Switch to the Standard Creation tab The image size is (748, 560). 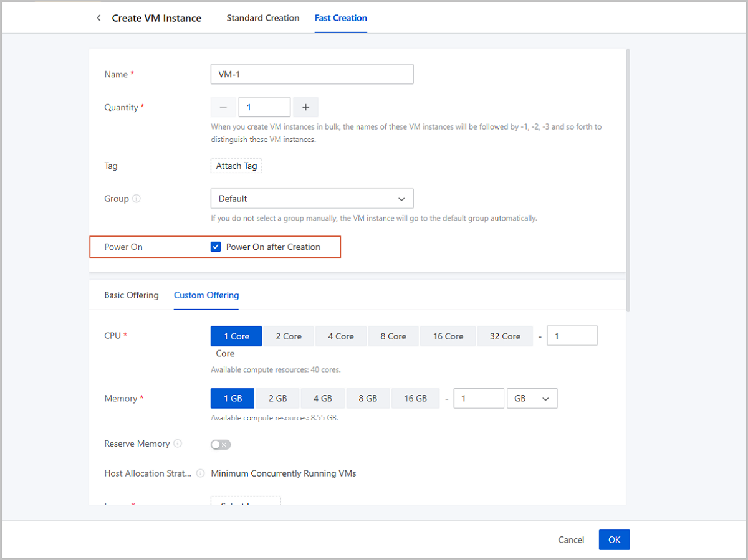click(262, 18)
